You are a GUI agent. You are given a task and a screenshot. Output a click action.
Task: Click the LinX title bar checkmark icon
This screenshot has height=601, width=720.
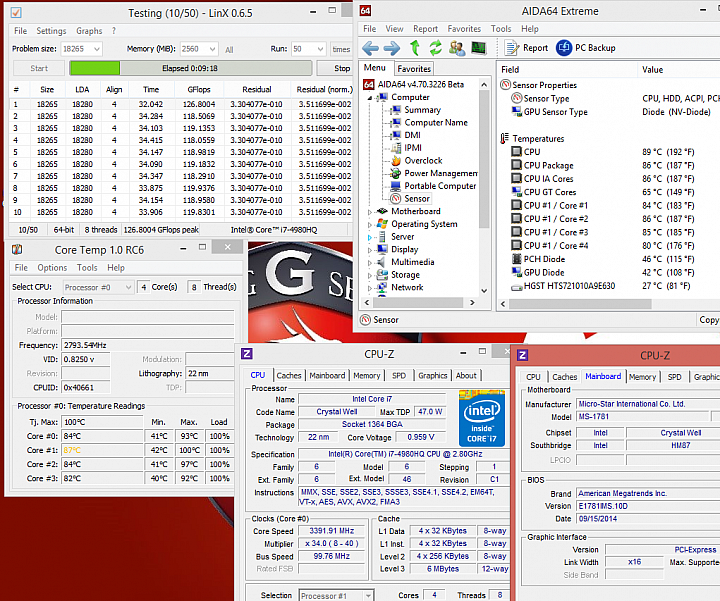(x=16, y=13)
